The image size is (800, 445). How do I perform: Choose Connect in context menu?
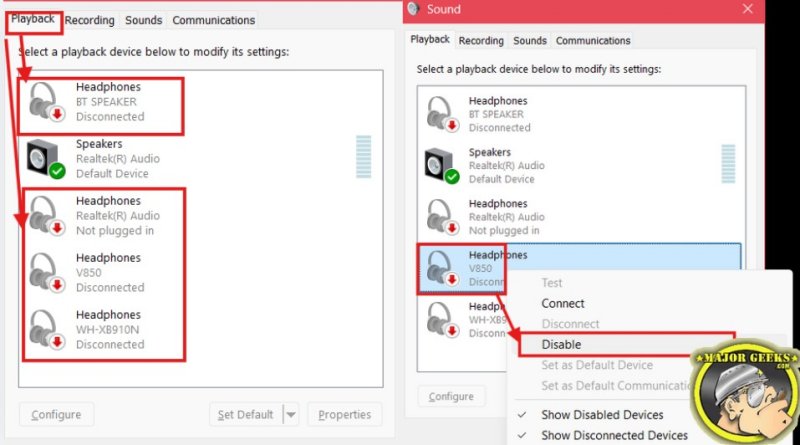pyautogui.click(x=562, y=303)
